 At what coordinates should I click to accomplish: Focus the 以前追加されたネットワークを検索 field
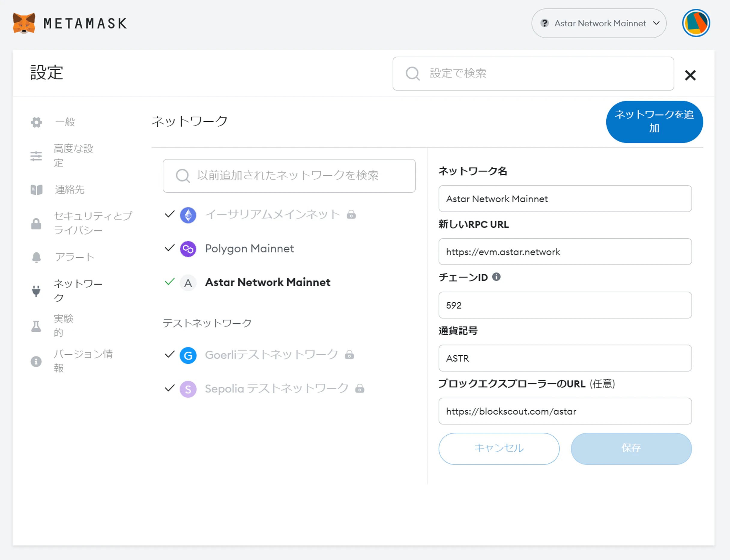pos(289,176)
